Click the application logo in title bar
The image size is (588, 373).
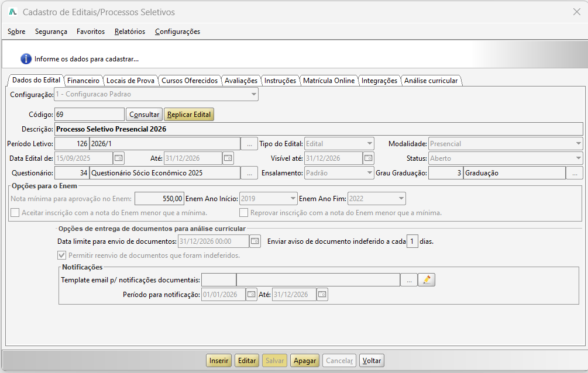[13, 12]
